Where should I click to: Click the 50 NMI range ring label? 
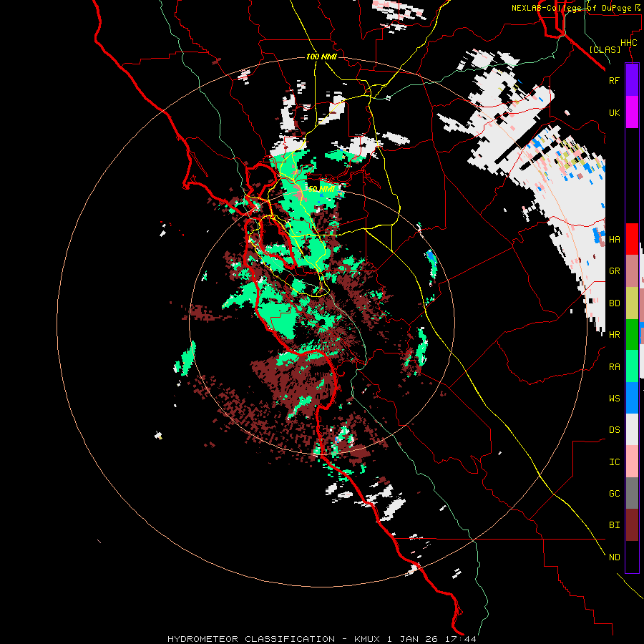pyautogui.click(x=321, y=189)
